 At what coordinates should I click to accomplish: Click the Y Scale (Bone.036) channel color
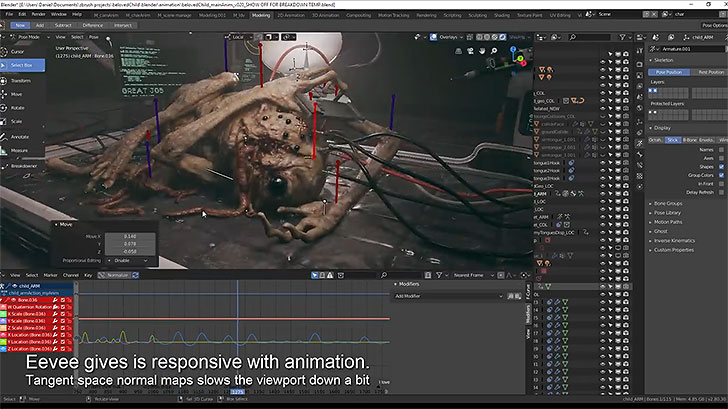[x=3, y=321]
